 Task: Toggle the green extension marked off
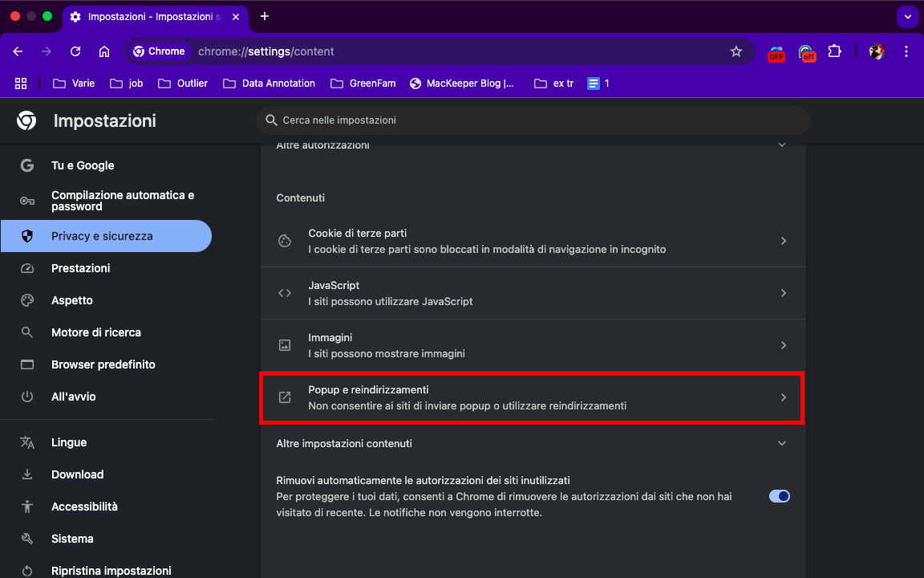click(x=807, y=51)
